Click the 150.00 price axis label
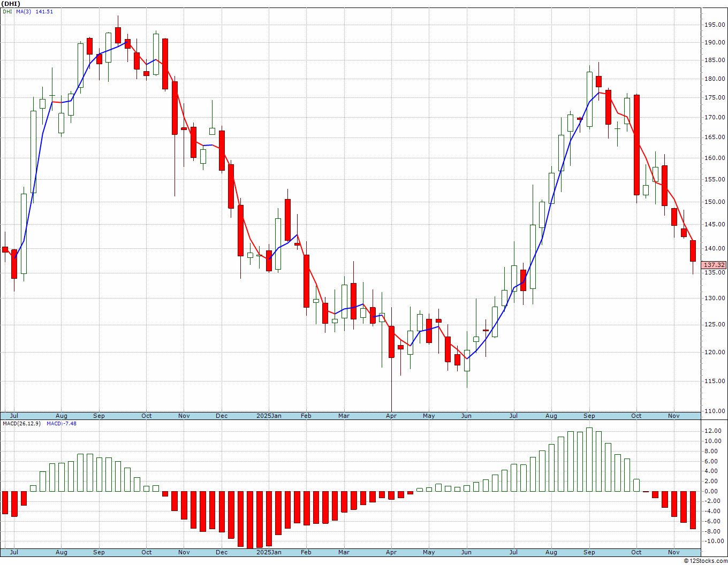728x565 pixels. point(715,202)
